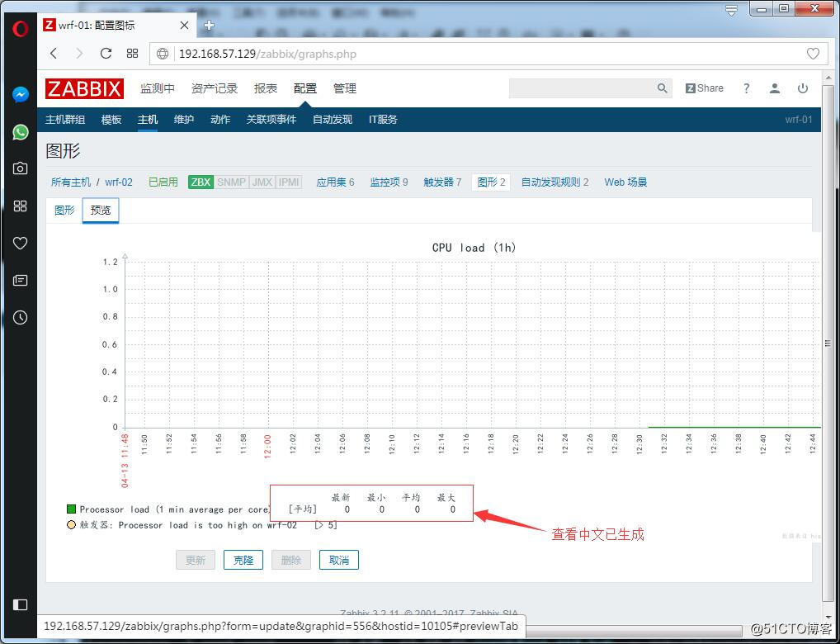Viewport: 840px width, 644px height.
Task: Click the site info globe icon
Action: 163,54
